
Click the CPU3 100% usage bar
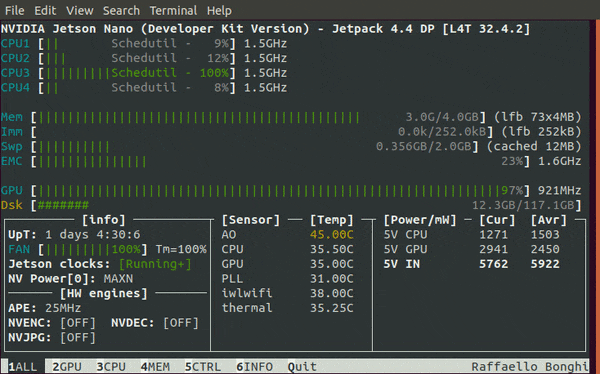137,73
